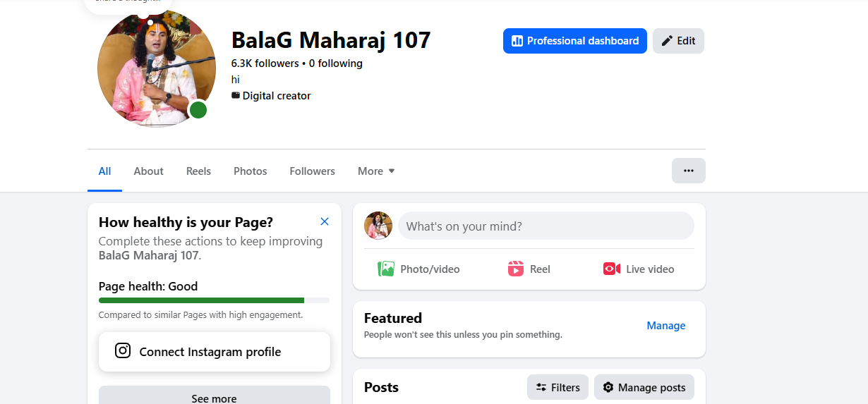Click the pink Reel icon
The width and height of the screenshot is (868, 404).
[x=516, y=269]
